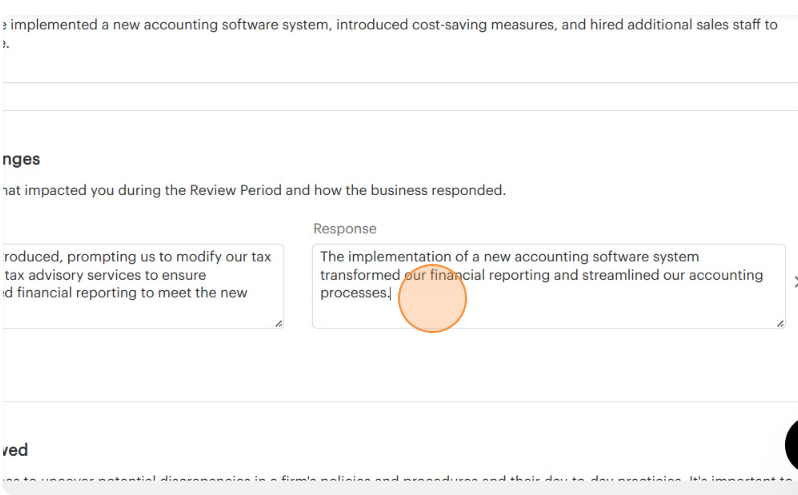Click the section heading ending in "ved"

tap(15, 450)
